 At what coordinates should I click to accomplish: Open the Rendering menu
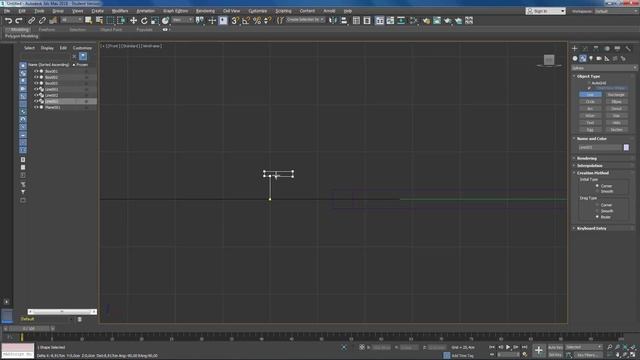coord(205,11)
